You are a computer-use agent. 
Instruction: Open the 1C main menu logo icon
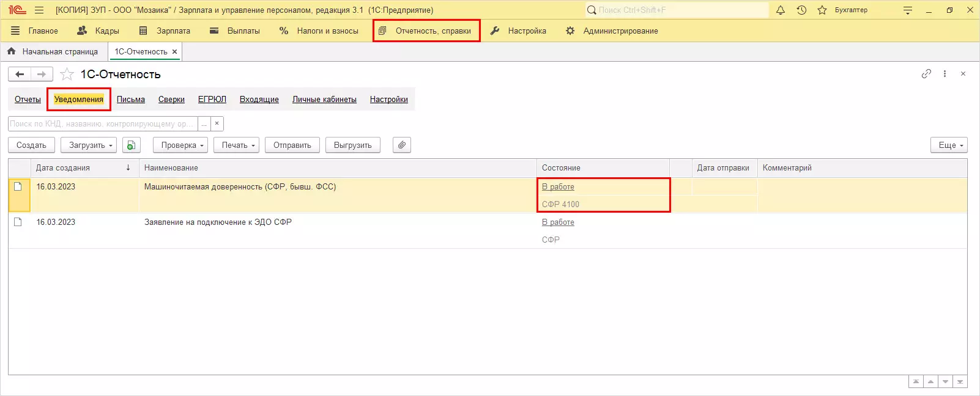pos(17,10)
